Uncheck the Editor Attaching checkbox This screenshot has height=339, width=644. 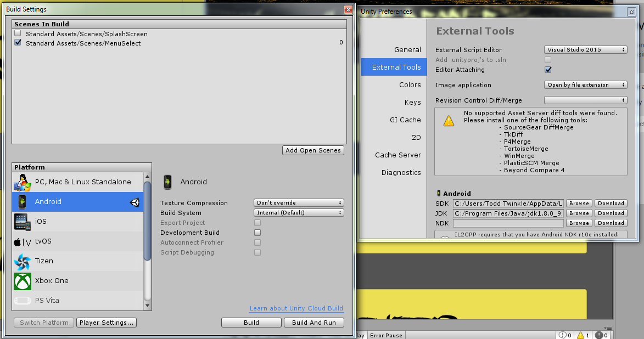[x=548, y=70]
